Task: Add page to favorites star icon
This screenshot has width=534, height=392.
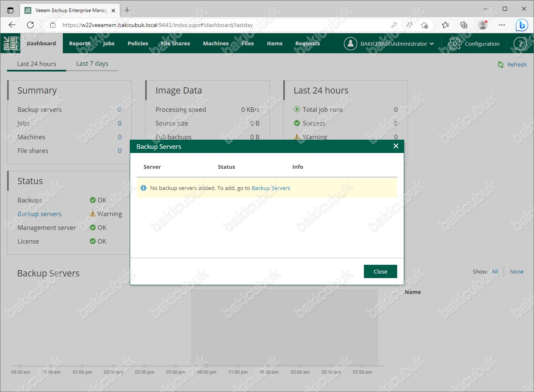Action: click(x=424, y=25)
